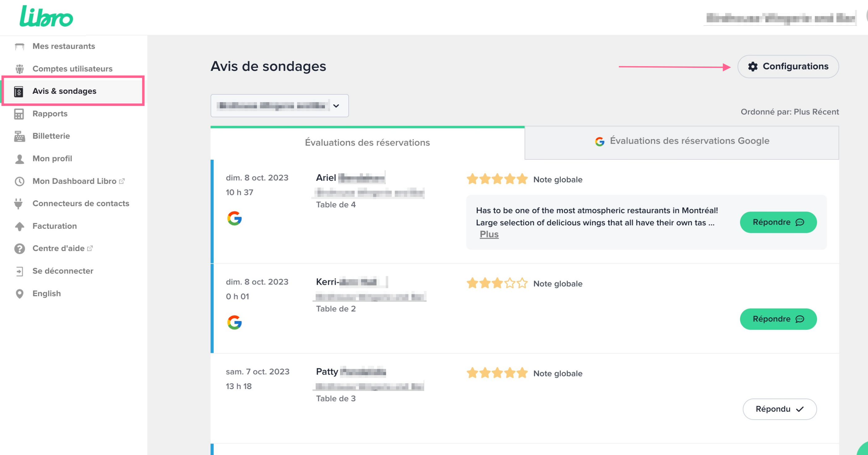The image size is (868, 455).
Task: Open Billetterie cash register icon
Action: coord(19,136)
